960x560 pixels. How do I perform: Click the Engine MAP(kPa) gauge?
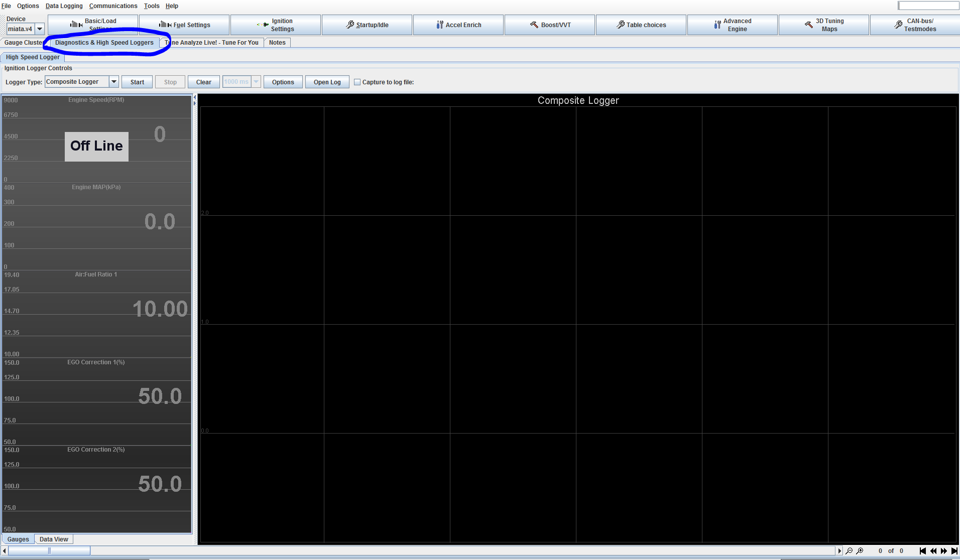[96, 227]
